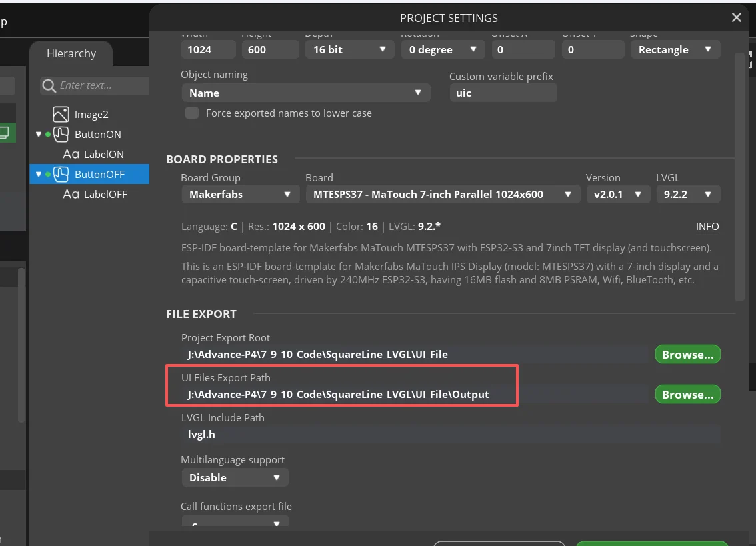Collapse the ButtonOFF tree node

tap(39, 175)
